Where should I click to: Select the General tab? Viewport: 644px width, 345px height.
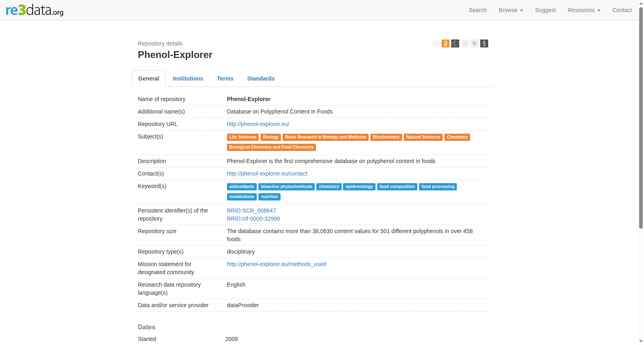coord(149,79)
